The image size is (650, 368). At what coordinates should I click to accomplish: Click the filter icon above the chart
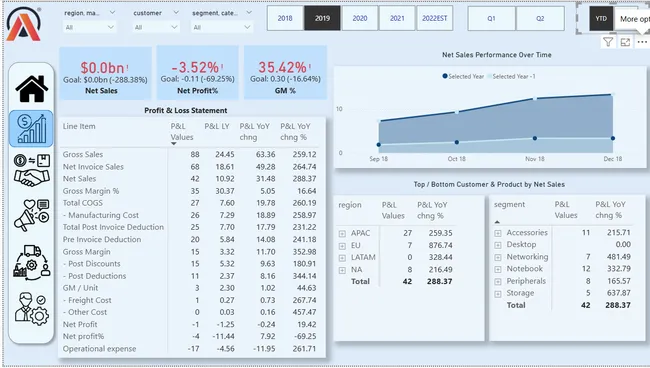click(x=608, y=42)
